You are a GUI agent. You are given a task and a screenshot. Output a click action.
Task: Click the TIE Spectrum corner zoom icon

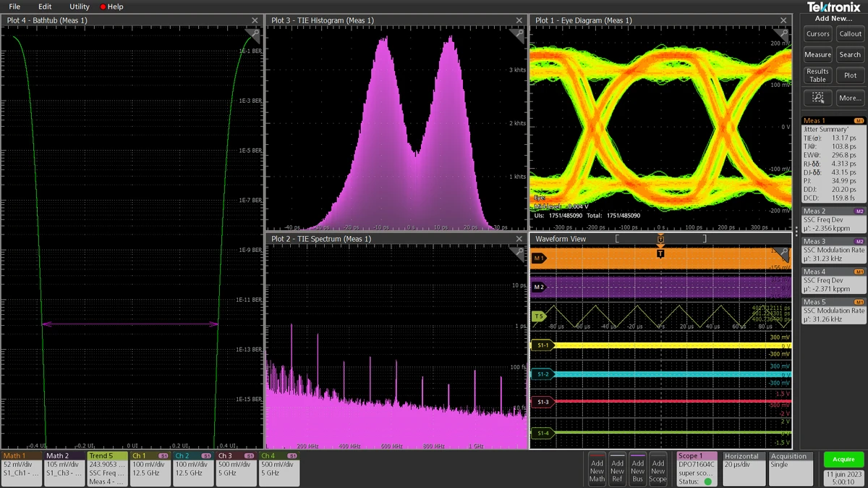(518, 253)
